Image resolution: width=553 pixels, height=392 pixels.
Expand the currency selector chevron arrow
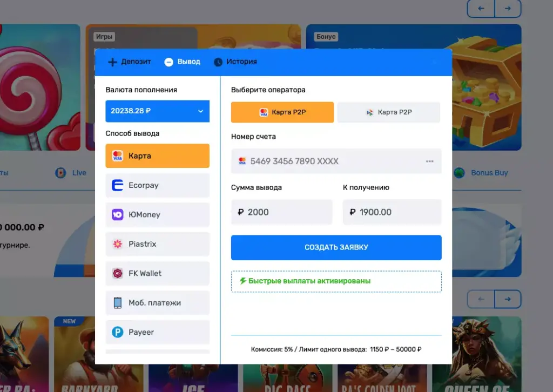[x=200, y=111]
